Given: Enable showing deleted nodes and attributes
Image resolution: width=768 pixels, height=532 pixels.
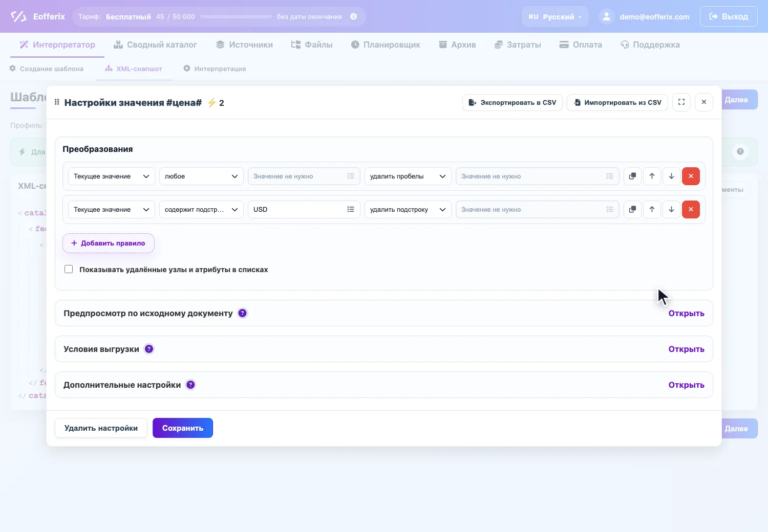Looking at the screenshot, I should tap(69, 269).
